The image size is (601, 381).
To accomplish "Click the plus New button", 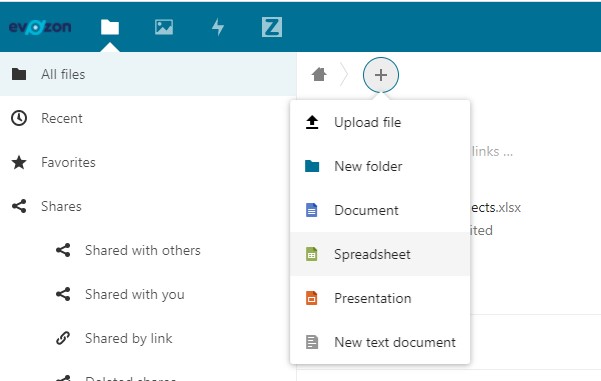I will 381,75.
